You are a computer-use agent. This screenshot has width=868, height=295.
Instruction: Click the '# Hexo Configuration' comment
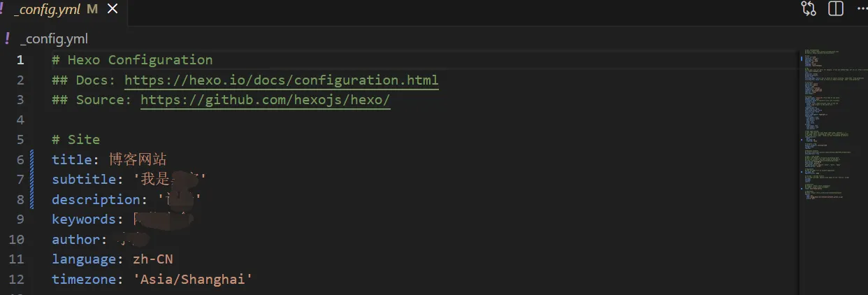point(132,60)
